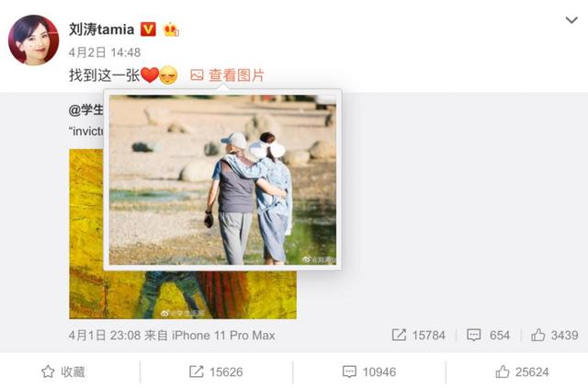Screen dimensions: 588x388
Task: Like the original post with 3439 likes
Action: coord(555,335)
